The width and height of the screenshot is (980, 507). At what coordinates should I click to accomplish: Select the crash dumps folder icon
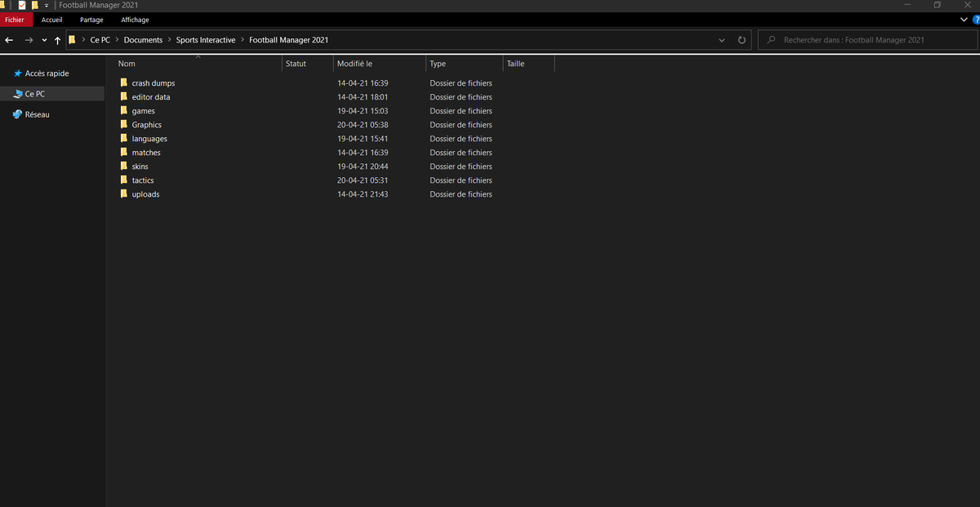[124, 82]
